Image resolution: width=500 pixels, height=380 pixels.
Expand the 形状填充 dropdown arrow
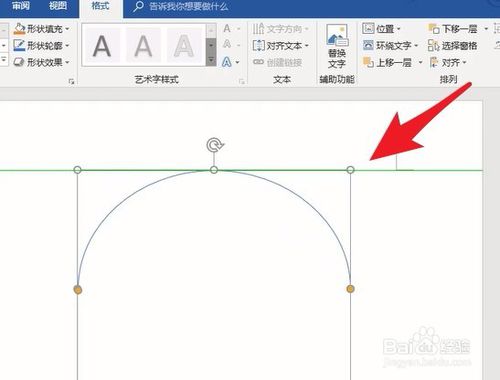68,29
